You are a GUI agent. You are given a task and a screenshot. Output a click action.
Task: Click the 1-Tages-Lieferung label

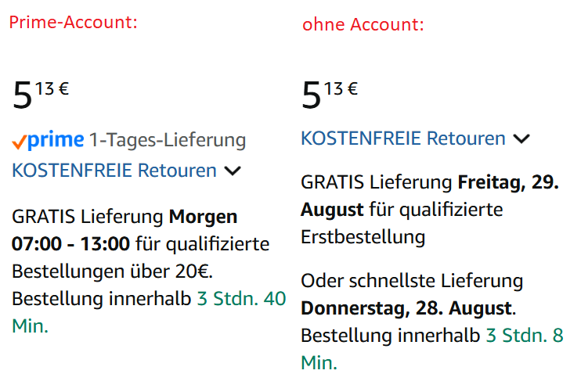tap(168, 141)
